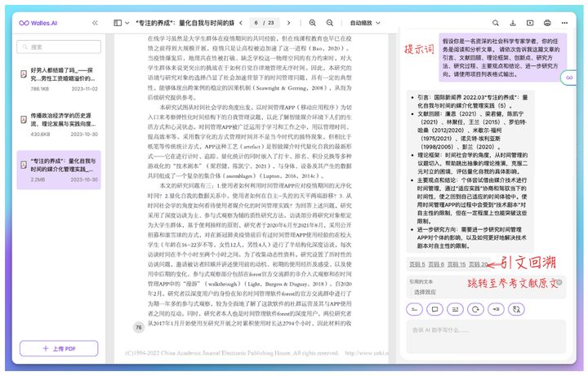Click the purple prompt message bubble
The image size is (588, 376).
[x=503, y=57]
